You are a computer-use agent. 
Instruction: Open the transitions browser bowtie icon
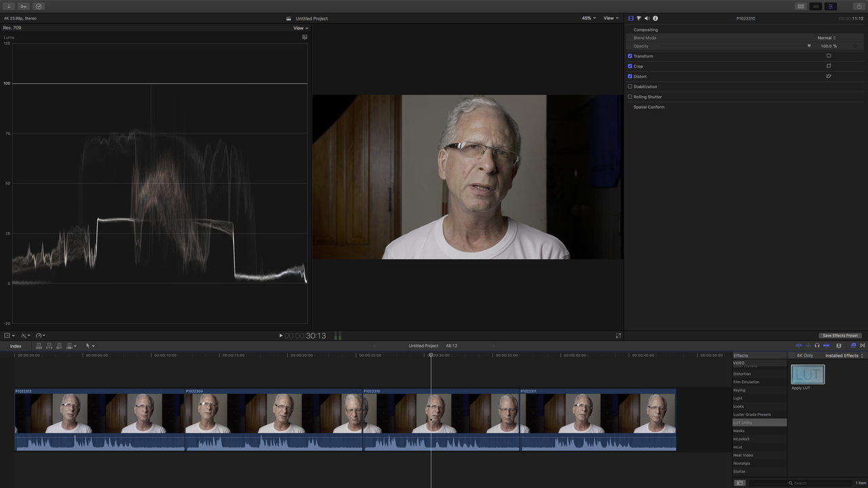coord(863,346)
